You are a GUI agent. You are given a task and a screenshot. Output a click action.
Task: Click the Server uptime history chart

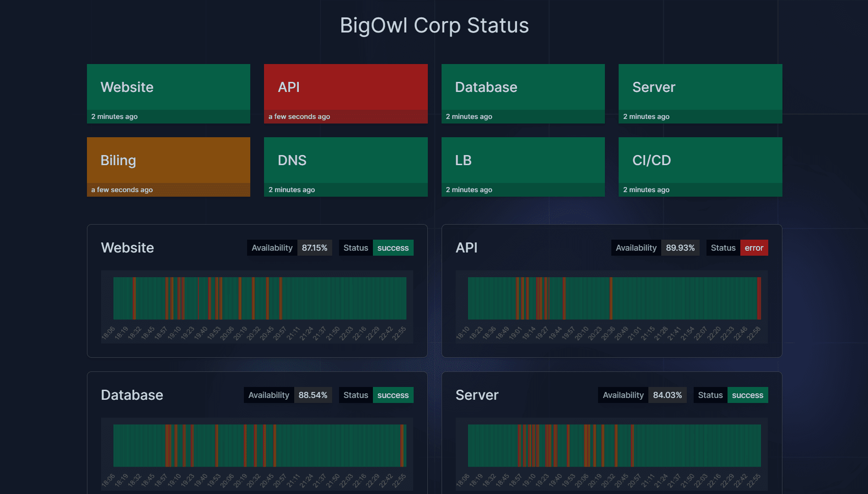tap(614, 446)
